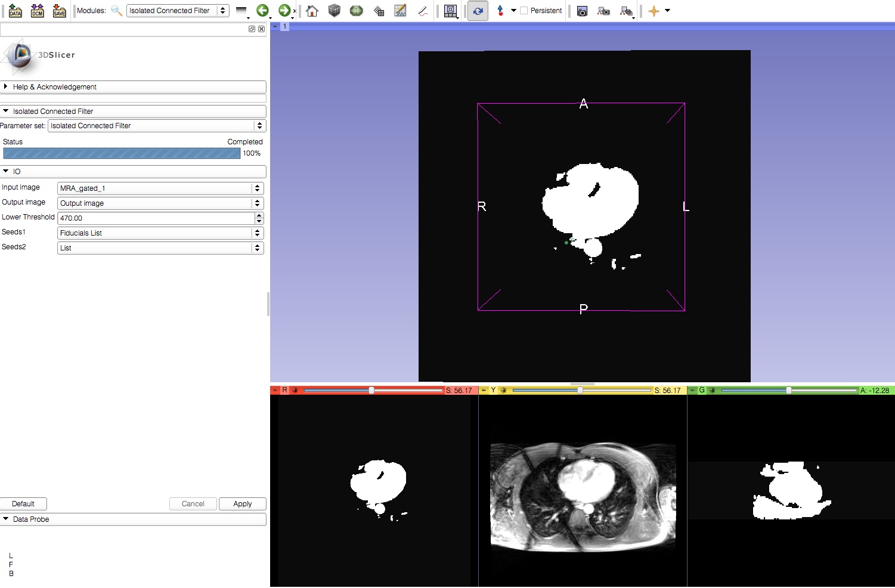The image size is (895, 588).
Task: Open the slice view layout icon
Action: 451,11
